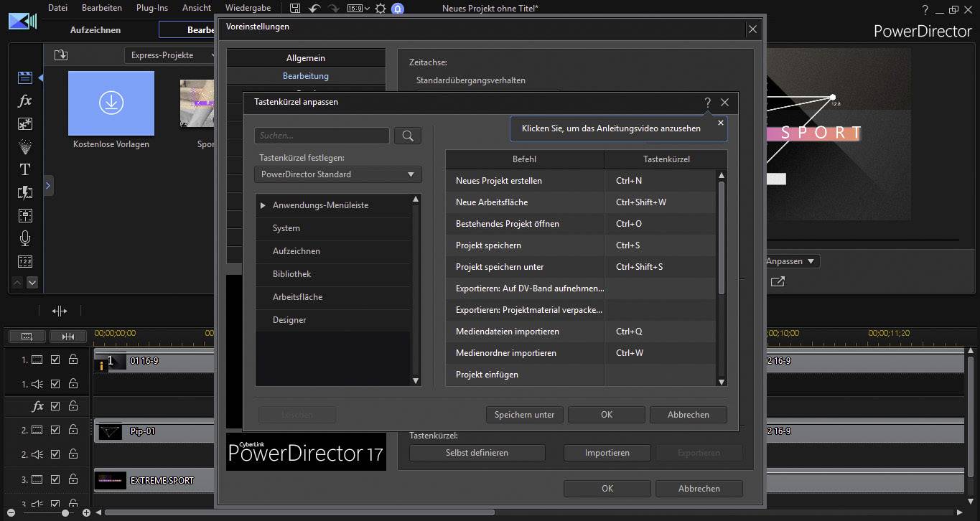Image resolution: width=980 pixels, height=521 pixels.
Task: Open the Title Room (T icon)
Action: pyautogui.click(x=24, y=169)
